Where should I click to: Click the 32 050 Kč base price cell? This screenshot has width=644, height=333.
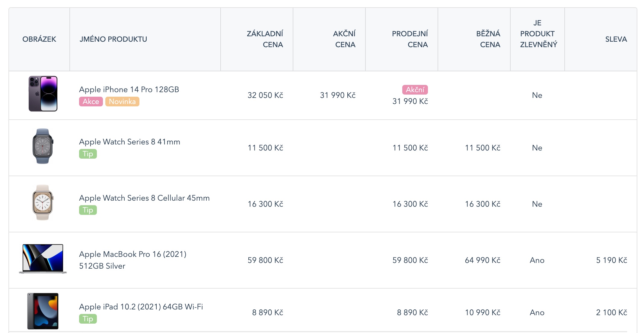click(265, 95)
